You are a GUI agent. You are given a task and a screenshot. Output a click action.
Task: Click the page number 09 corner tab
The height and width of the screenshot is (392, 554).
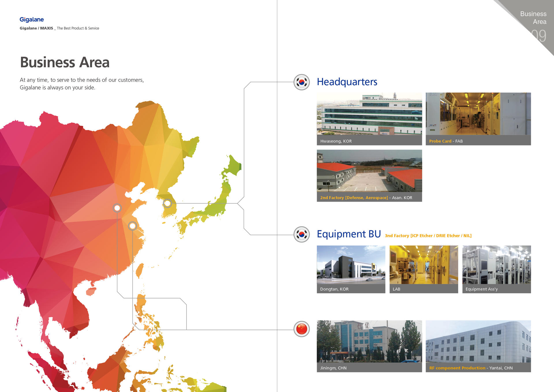539,36
